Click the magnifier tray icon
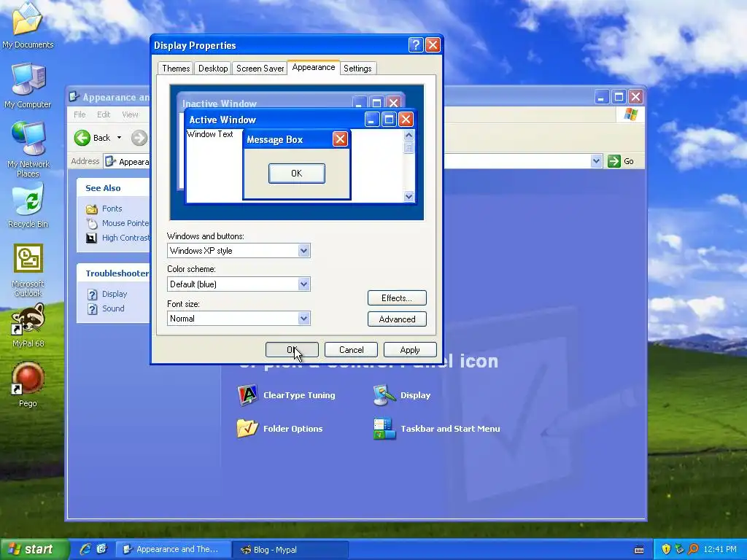747x560 pixels. click(x=693, y=549)
